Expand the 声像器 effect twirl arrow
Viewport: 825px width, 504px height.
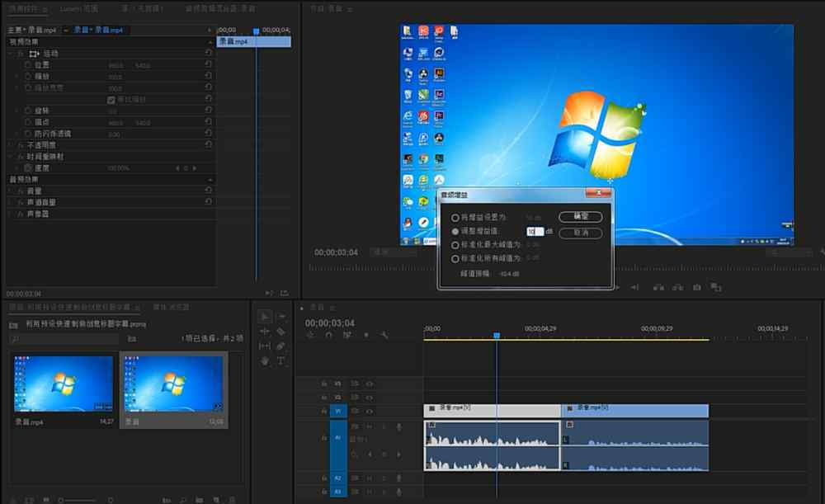(11, 214)
